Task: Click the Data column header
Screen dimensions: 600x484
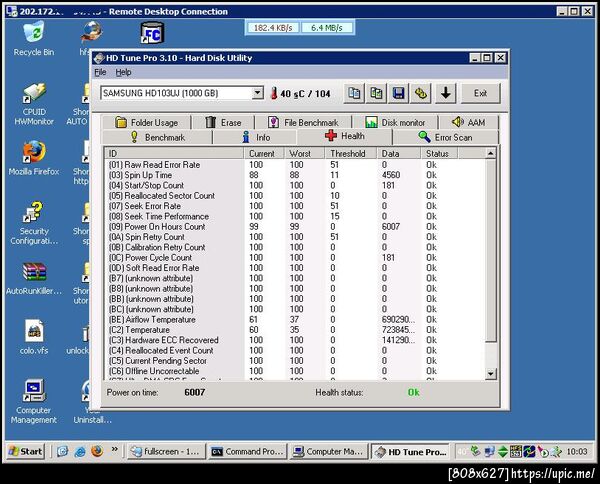Action: 399,153
